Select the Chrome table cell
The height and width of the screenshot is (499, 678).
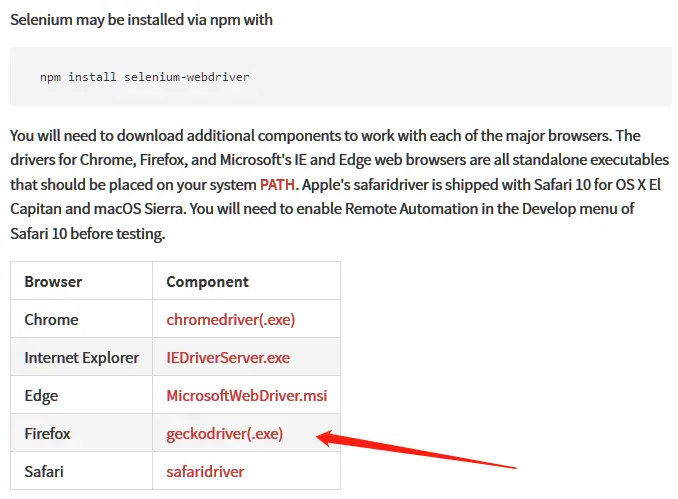(x=81, y=319)
